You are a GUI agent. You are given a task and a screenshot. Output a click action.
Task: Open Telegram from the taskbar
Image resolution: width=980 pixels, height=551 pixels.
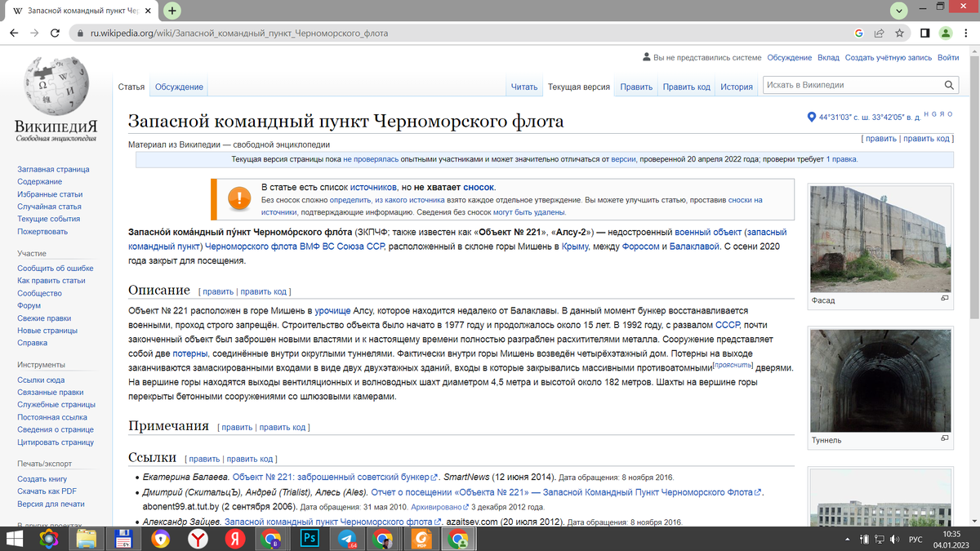point(347,539)
